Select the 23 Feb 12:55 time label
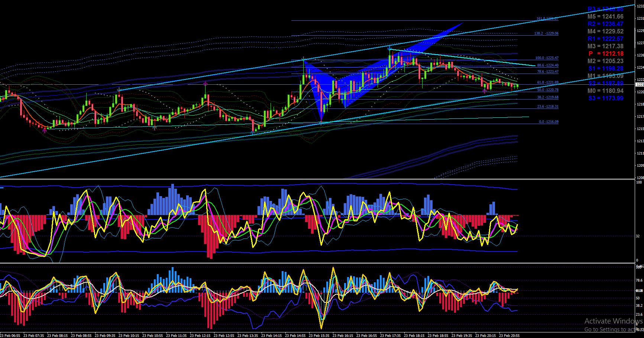 click(x=224, y=335)
